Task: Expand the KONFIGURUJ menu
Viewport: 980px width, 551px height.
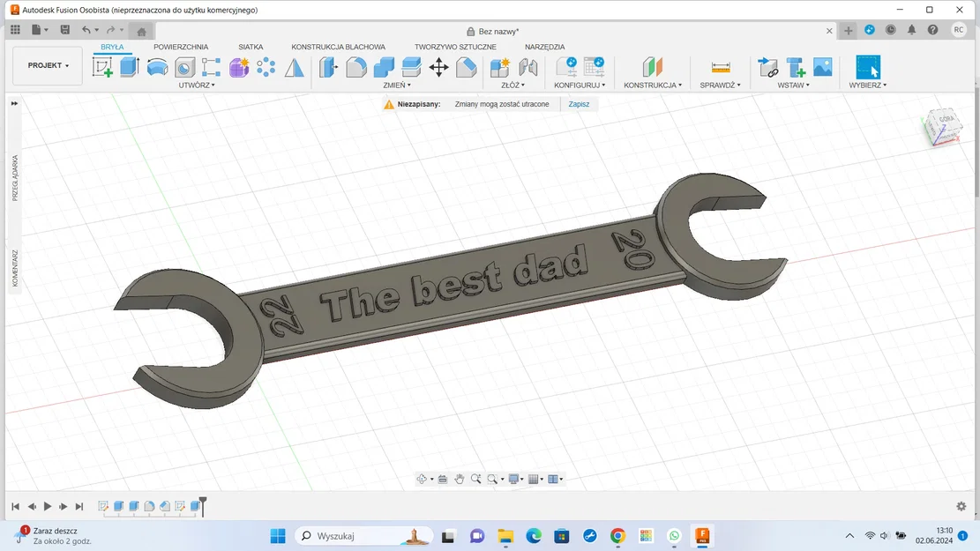Action: point(580,85)
